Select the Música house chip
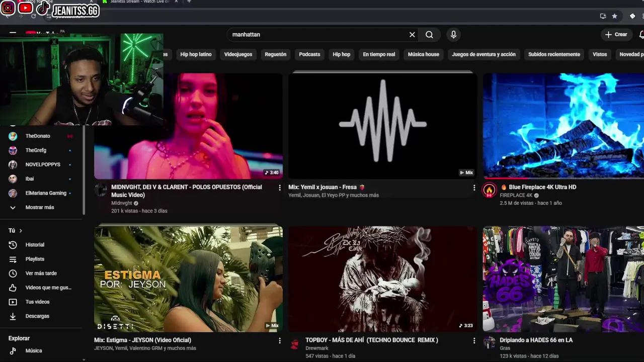644x362 pixels. [x=423, y=54]
